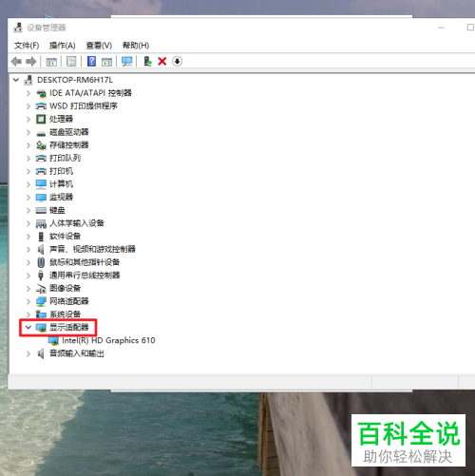Click the red X uninstall device icon
Image resolution: width=475 pixels, height=476 pixels.
[162, 61]
